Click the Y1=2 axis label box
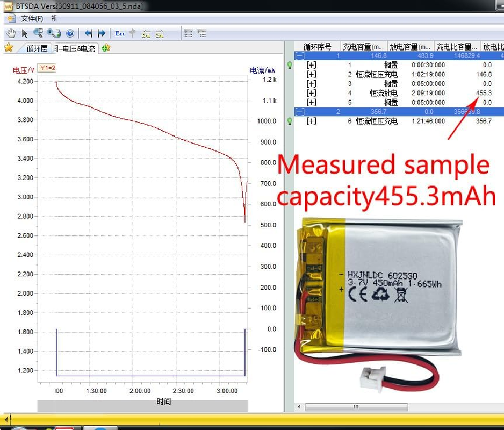This screenshot has width=504, height=430. pos(47,68)
